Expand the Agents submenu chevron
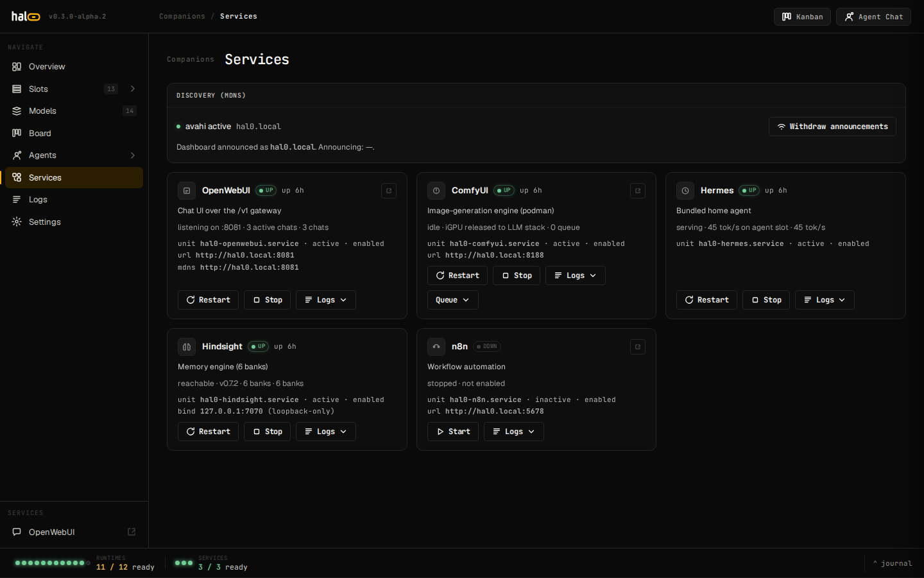Image resolution: width=924 pixels, height=578 pixels. [133, 155]
